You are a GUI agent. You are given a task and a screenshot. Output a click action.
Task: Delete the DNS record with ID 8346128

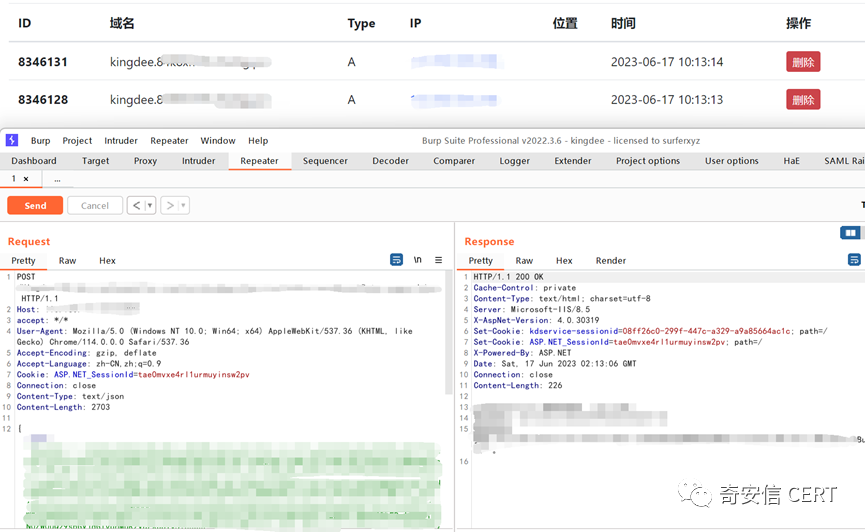click(803, 100)
